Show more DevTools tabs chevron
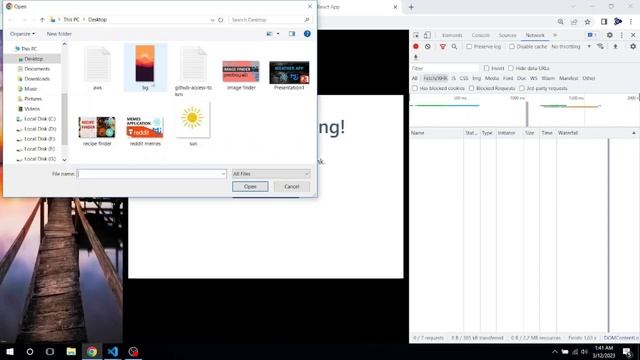Viewport: 640px width, 360px height. click(555, 35)
